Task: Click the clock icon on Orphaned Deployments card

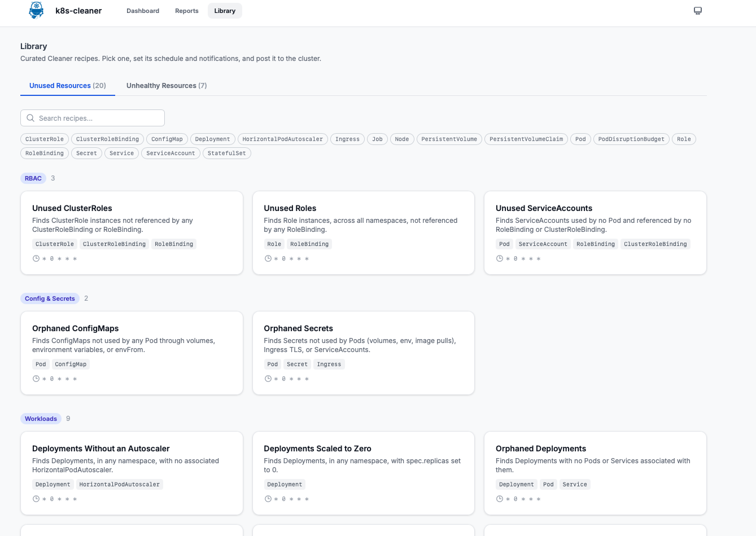Action: point(500,499)
